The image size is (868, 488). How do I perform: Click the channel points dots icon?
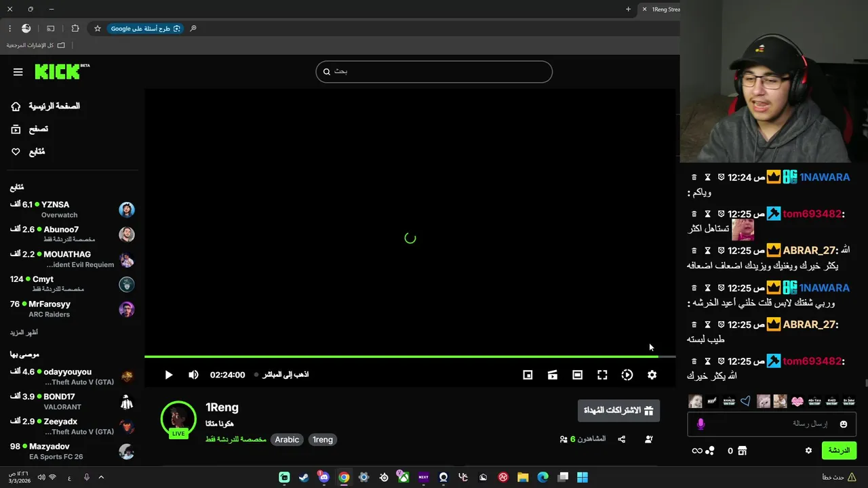[x=709, y=451]
